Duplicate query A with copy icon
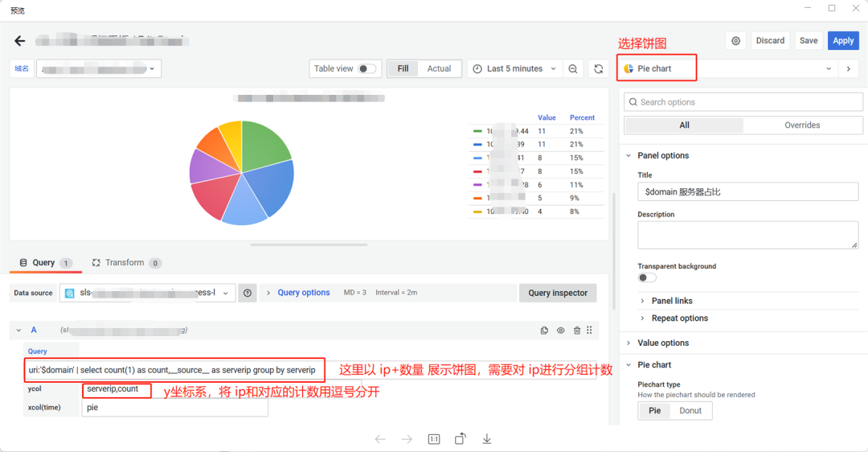Screen dimensions: 868x452 click(x=544, y=330)
